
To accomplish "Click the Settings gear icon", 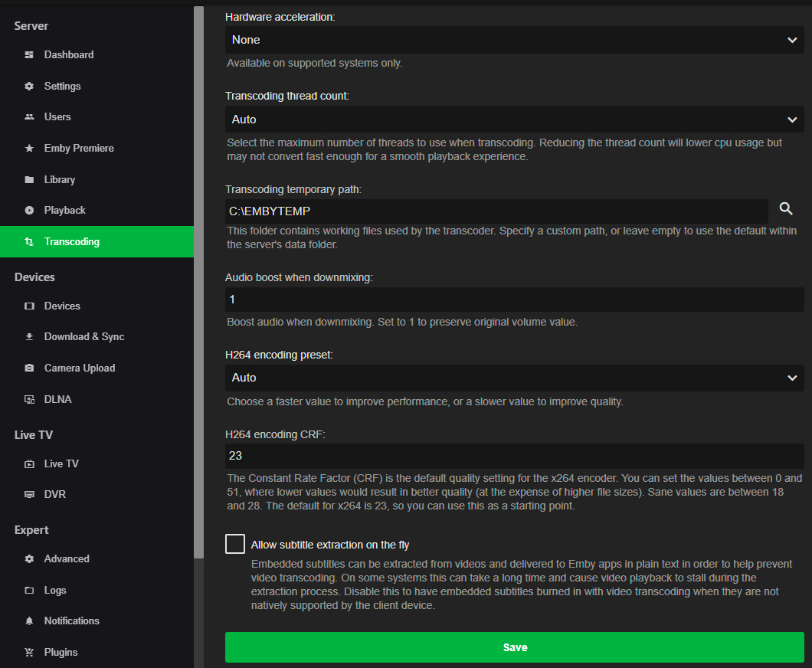I will 29,87.
